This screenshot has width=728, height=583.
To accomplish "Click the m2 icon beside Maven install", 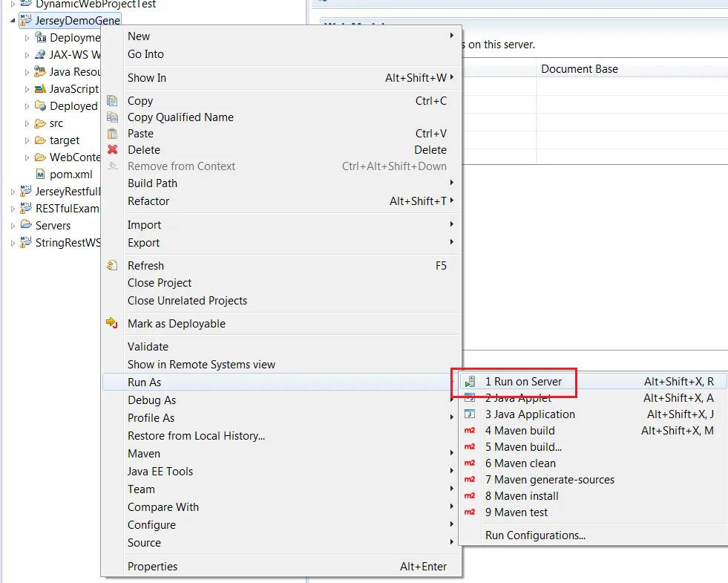I will (x=470, y=496).
